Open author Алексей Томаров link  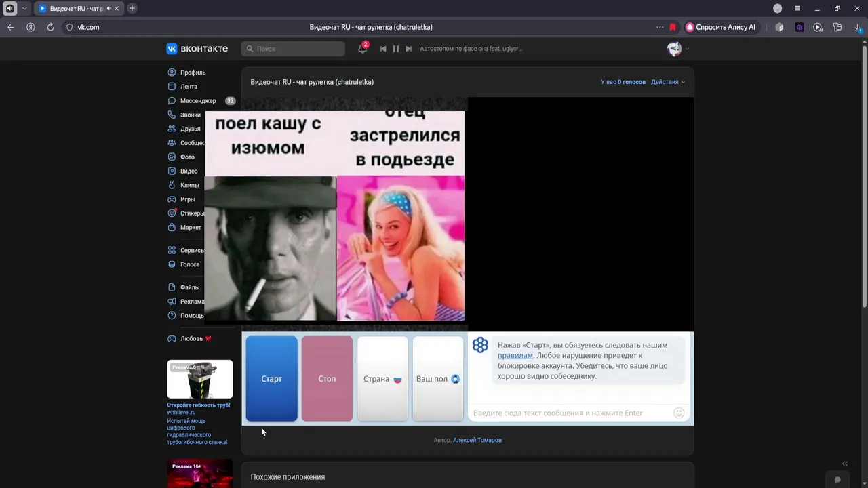pyautogui.click(x=477, y=441)
